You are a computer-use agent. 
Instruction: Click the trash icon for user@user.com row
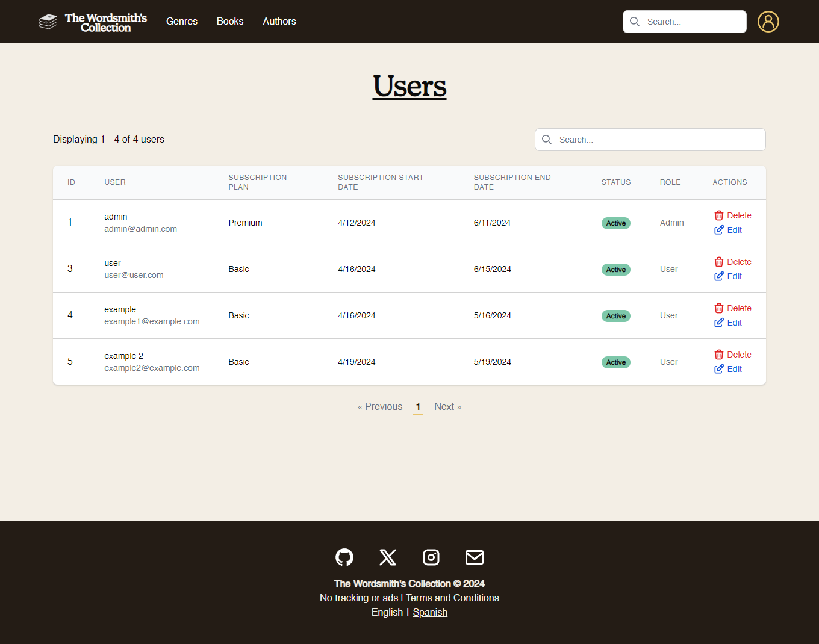(719, 262)
